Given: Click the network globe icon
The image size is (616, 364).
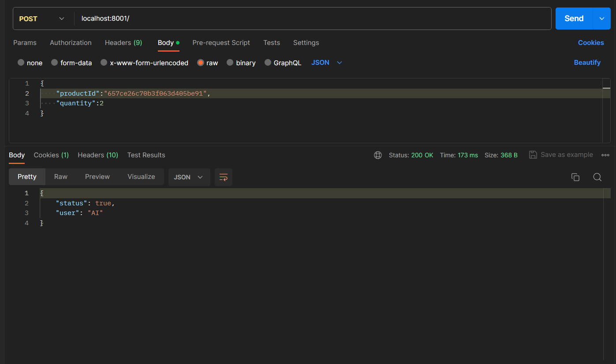Looking at the screenshot, I should (378, 155).
